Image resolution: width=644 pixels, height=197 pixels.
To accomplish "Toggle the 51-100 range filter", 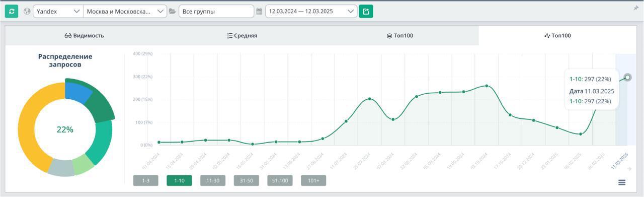I will [x=280, y=180].
